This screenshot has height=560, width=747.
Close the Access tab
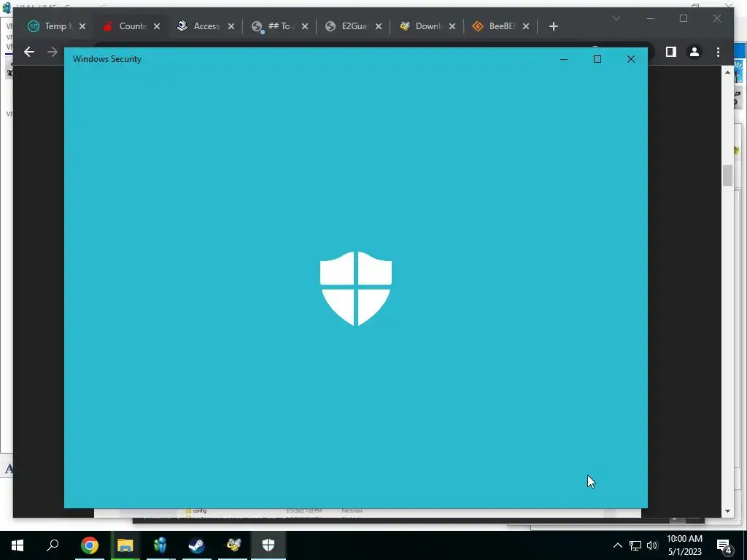231,26
